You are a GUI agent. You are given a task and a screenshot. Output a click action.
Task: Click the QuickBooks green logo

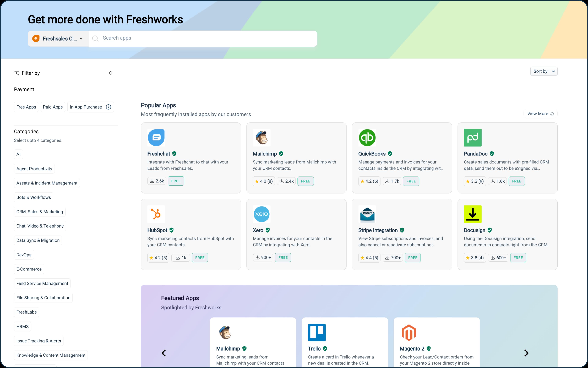click(x=367, y=138)
